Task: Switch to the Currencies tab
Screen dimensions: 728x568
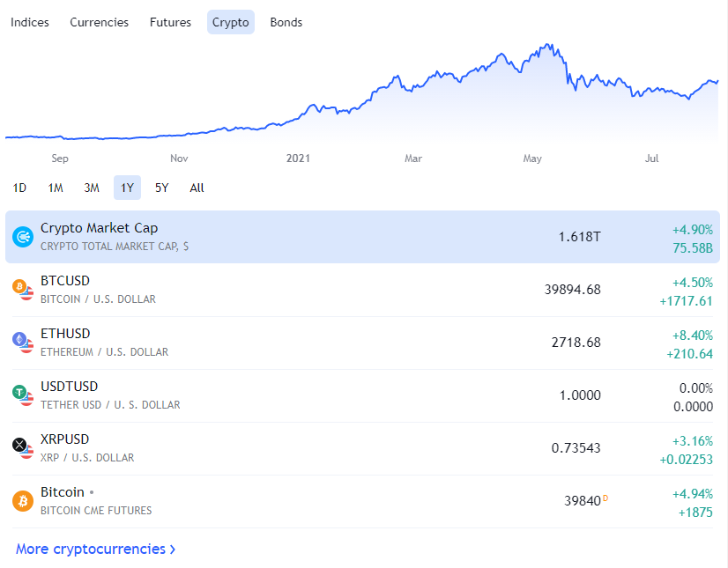Action: [99, 22]
